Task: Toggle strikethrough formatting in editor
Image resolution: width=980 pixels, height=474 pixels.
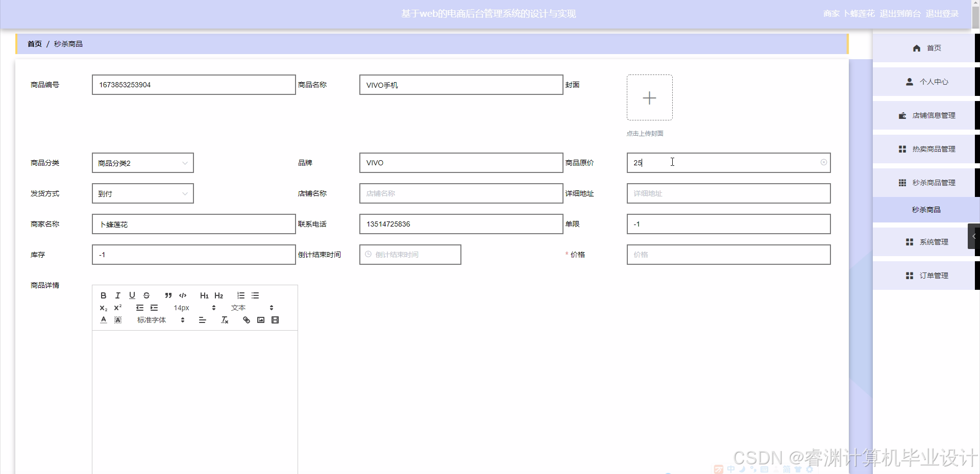Action: click(146, 295)
